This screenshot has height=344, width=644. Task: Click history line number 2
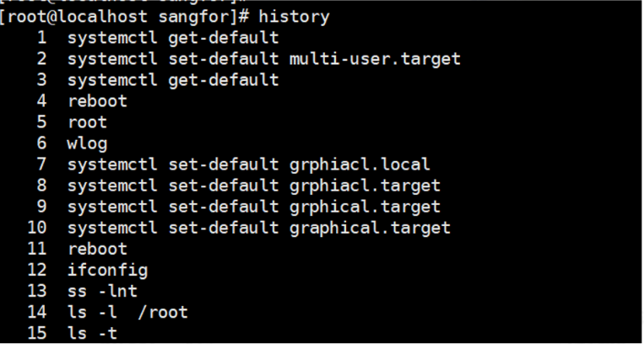[x=42, y=59]
